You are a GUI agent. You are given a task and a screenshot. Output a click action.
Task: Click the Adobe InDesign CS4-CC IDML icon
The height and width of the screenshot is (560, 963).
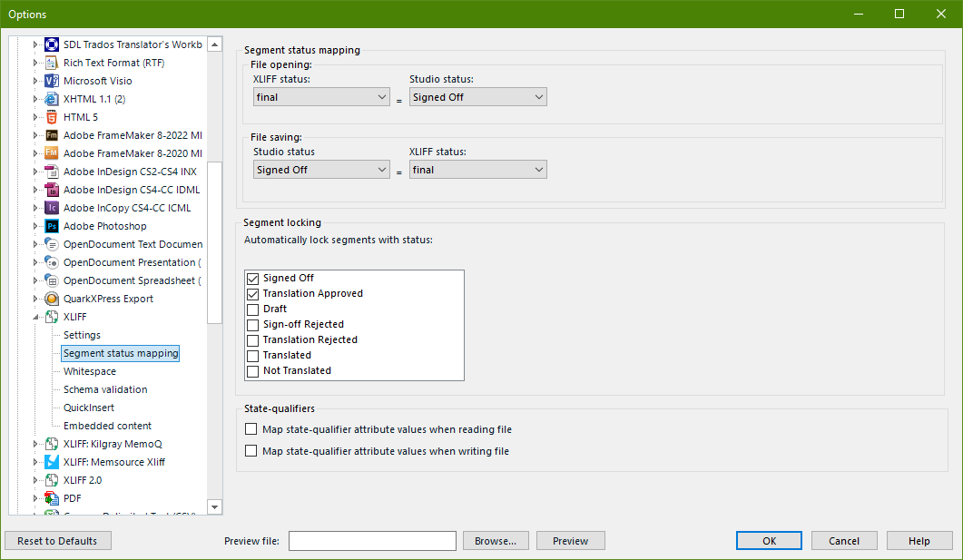click(53, 190)
